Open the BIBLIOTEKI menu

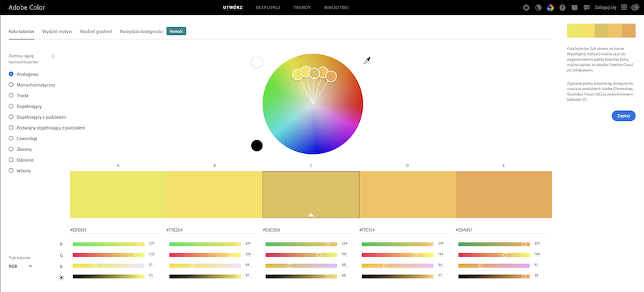[x=336, y=7]
